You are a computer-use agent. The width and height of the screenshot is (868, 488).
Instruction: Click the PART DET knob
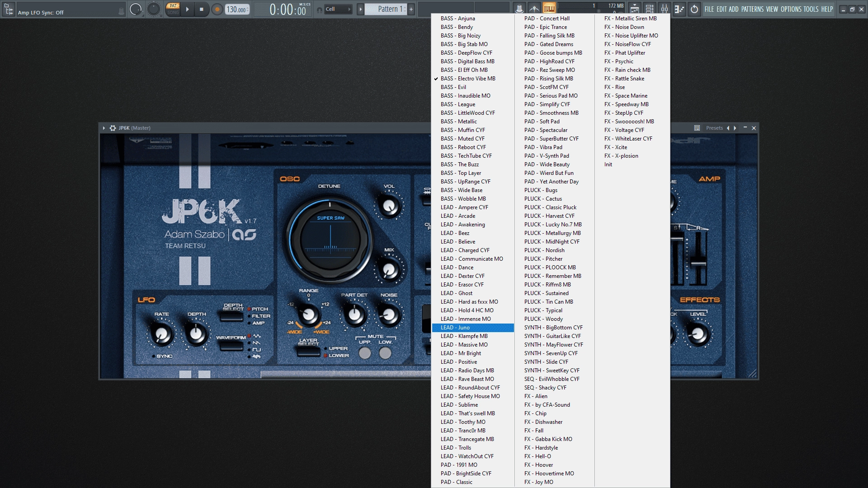[354, 315]
